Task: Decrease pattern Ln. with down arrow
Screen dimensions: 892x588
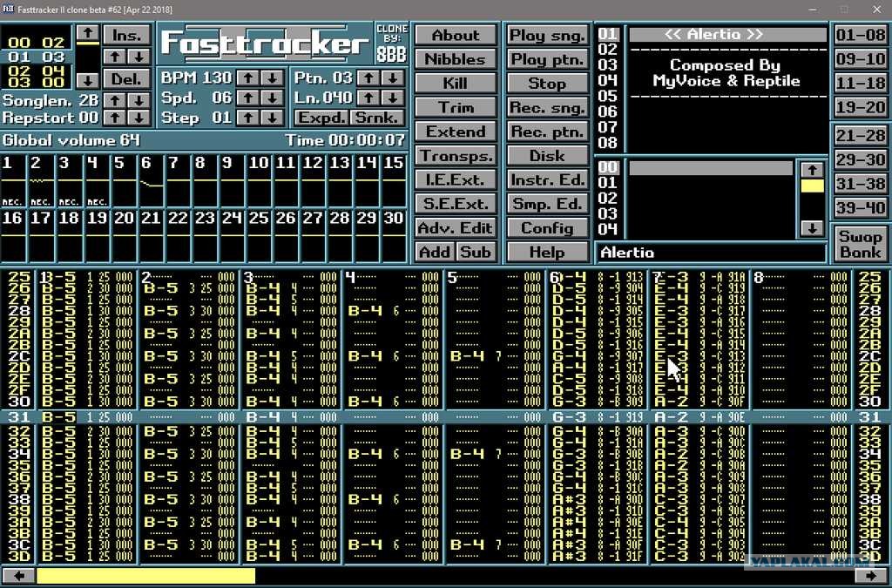Action: 393,98
